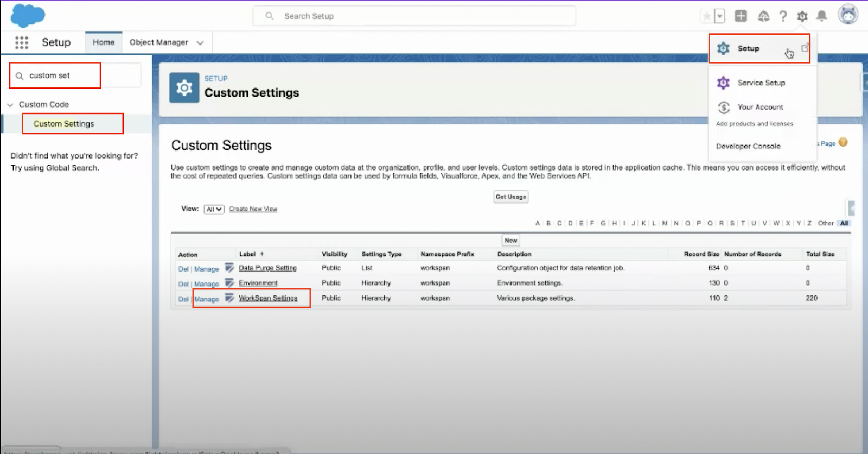Screen dimensions: 868x454
Task: Open the favorites list dropdown arrow
Action: coord(719,16)
